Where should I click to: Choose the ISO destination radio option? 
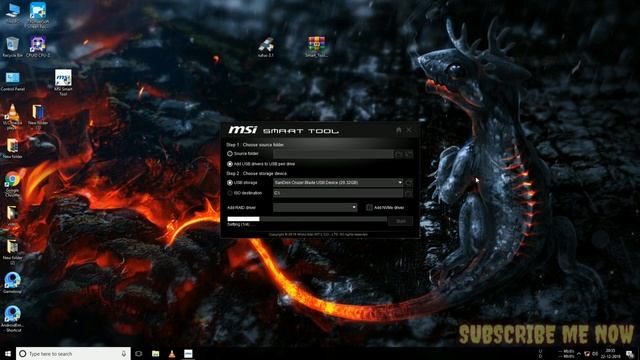tap(230, 193)
